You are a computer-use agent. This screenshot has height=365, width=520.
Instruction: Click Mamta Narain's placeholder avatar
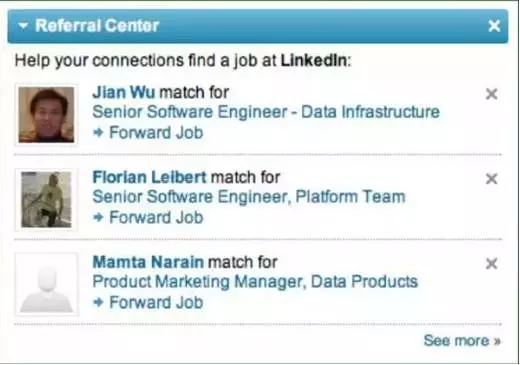click(46, 284)
